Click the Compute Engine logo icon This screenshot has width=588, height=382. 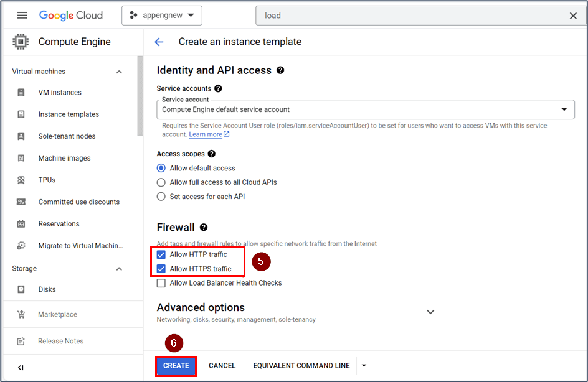coord(21,41)
